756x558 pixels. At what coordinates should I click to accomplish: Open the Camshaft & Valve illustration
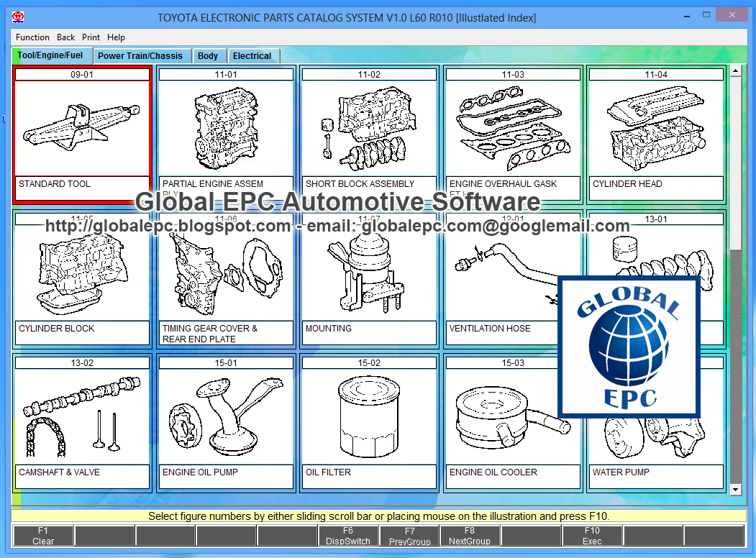(x=82, y=417)
